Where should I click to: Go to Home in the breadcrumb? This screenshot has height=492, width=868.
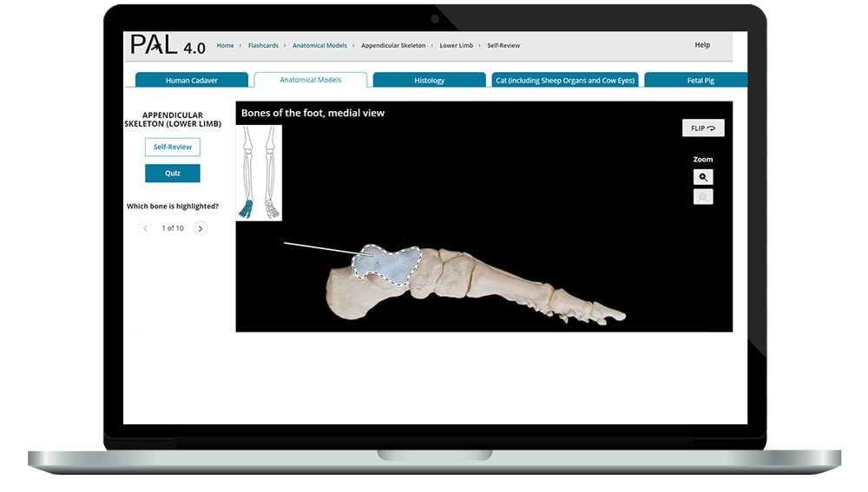pos(225,45)
